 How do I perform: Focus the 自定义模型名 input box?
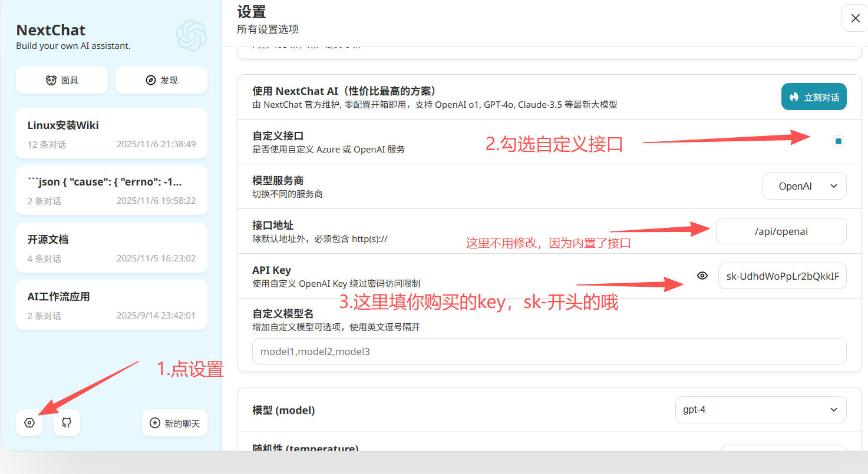point(549,352)
